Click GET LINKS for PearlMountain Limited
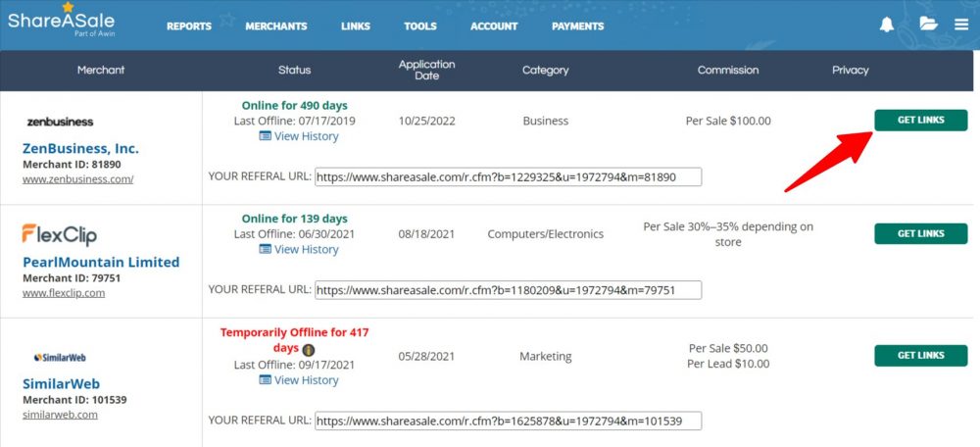 [x=920, y=233]
